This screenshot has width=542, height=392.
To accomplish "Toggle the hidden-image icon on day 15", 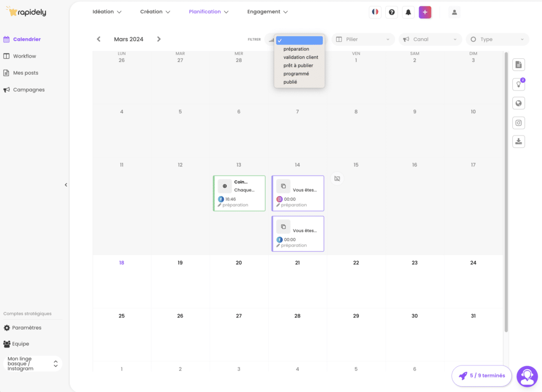I will (337, 179).
